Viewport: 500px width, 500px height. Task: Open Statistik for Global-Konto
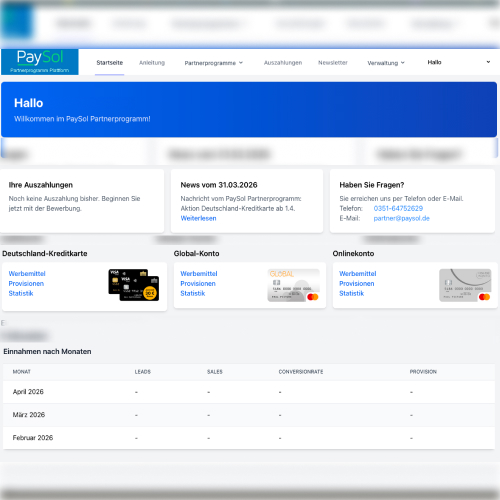click(x=193, y=293)
